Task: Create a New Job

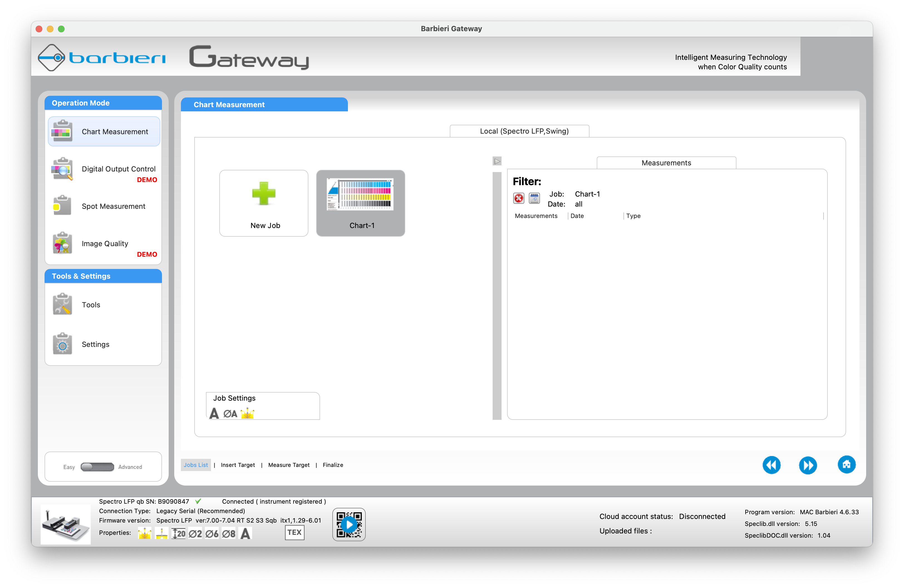Action: coord(264,203)
